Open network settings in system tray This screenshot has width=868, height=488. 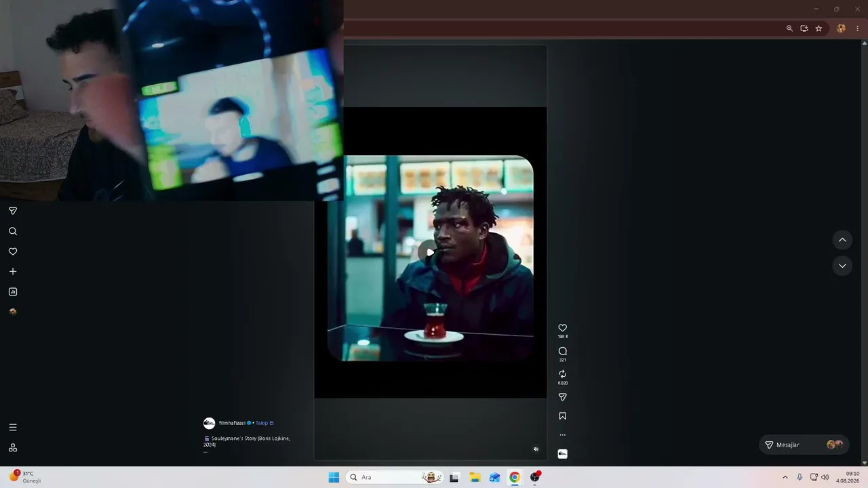pyautogui.click(x=814, y=477)
